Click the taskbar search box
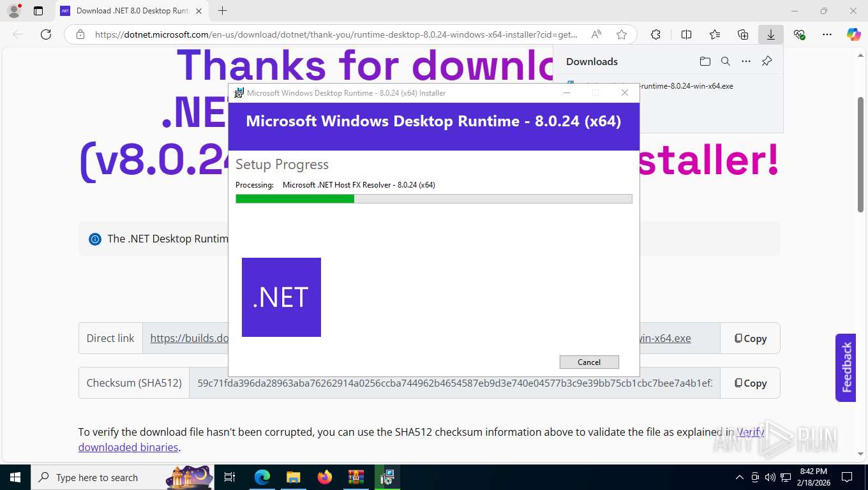This screenshot has height=490, width=868. [x=124, y=477]
